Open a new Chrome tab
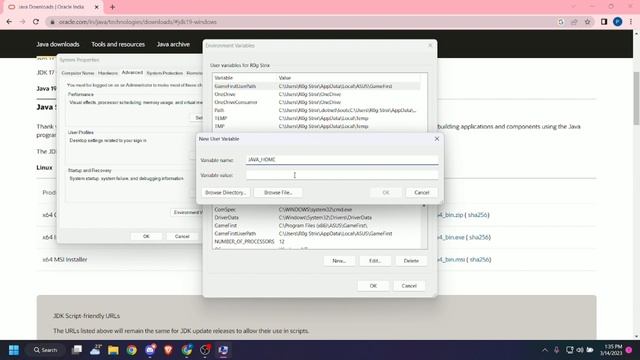Screen dimensions: 640x360 [x=112, y=7]
